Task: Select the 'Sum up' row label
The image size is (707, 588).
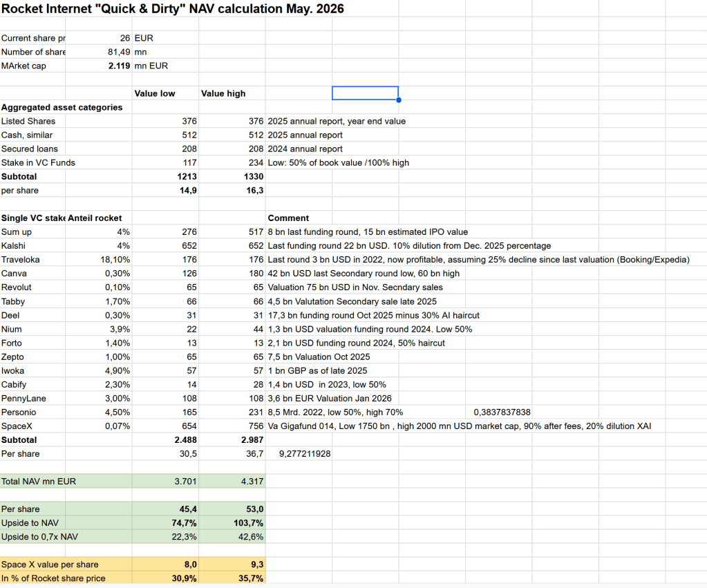Action: tap(17, 231)
